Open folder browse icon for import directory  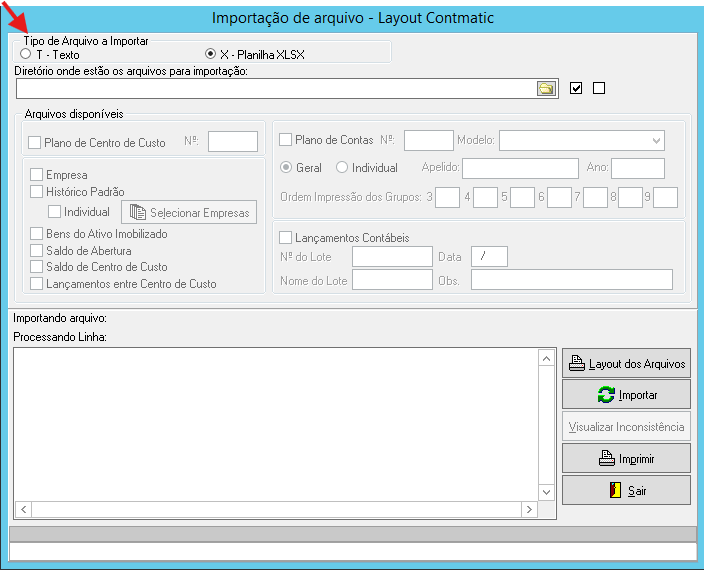(546, 88)
